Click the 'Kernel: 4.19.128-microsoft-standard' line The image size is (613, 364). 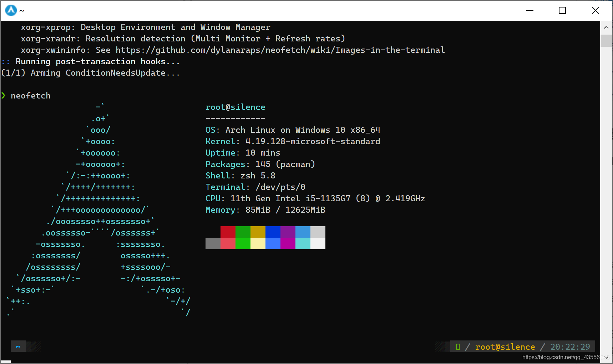pyautogui.click(x=293, y=141)
